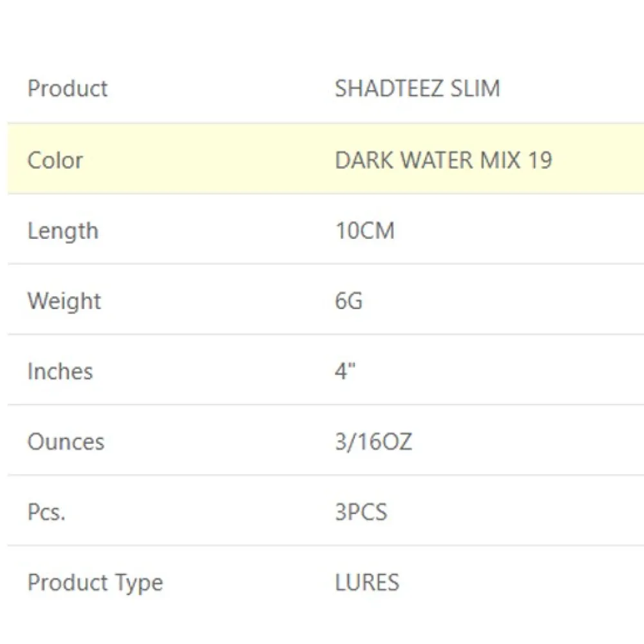Select the SHADTEEZ SLIM product value

(x=417, y=88)
